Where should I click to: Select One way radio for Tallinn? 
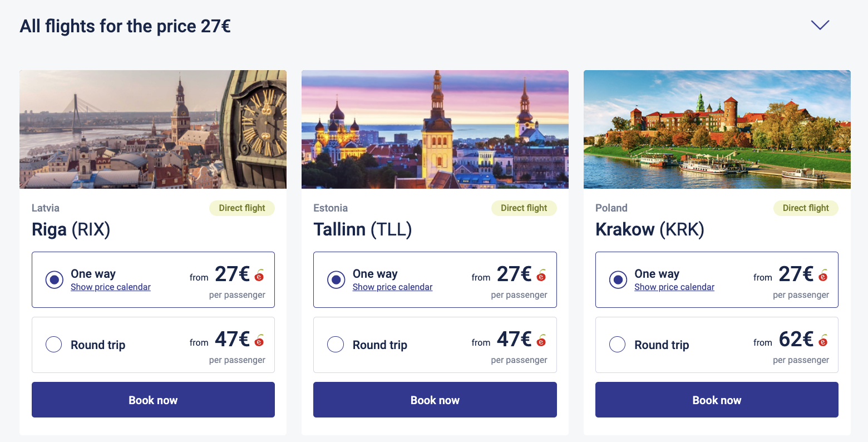tap(336, 279)
